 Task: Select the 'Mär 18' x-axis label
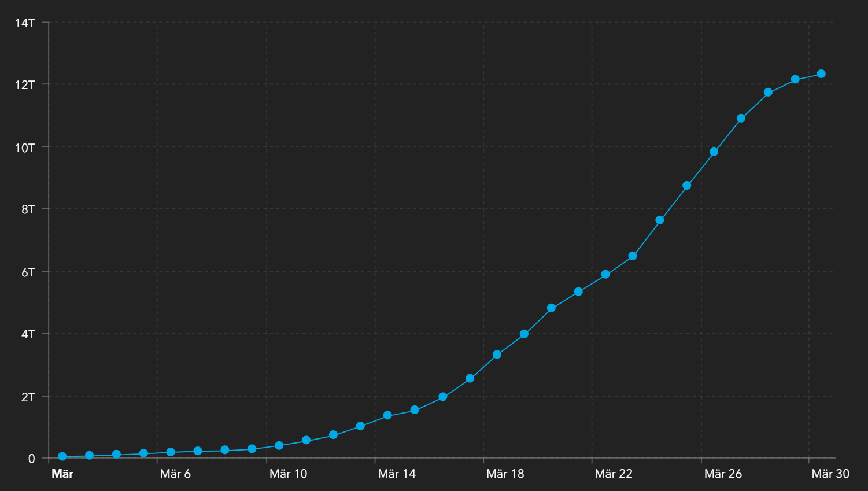[x=505, y=474]
